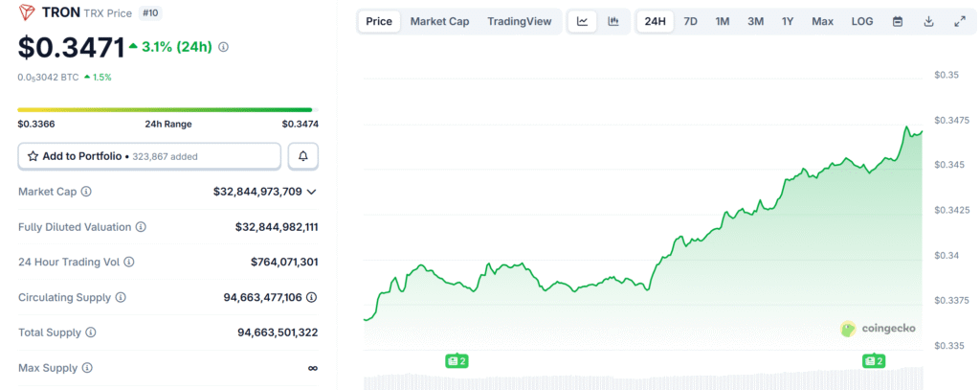Switch to candlestick chart icon
This screenshot has height=390, width=980.
(x=612, y=21)
